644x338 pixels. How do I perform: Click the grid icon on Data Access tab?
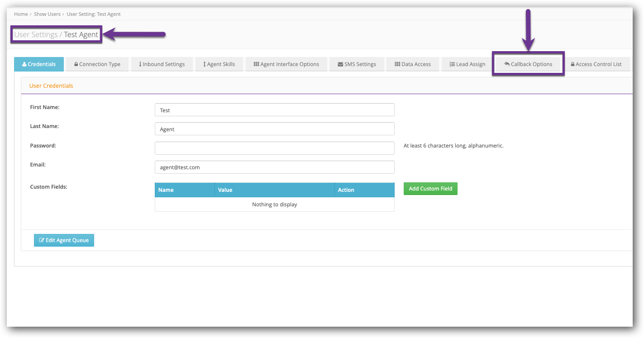pos(397,64)
